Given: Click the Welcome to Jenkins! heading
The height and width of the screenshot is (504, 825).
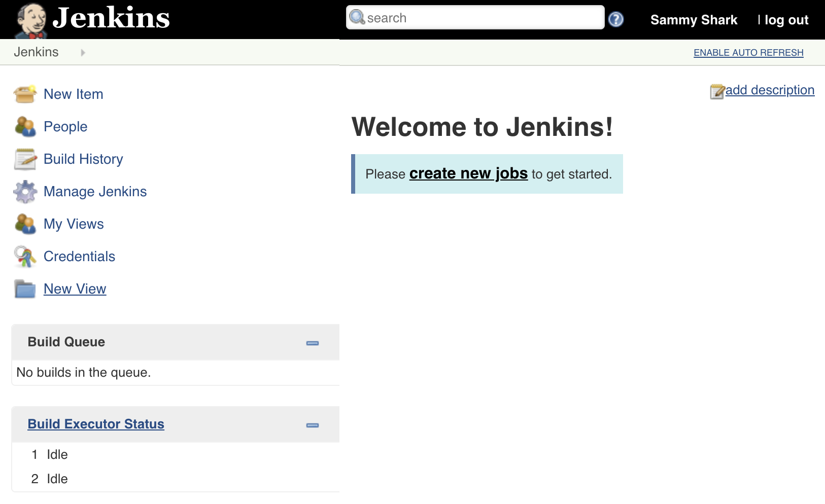Looking at the screenshot, I should (482, 127).
